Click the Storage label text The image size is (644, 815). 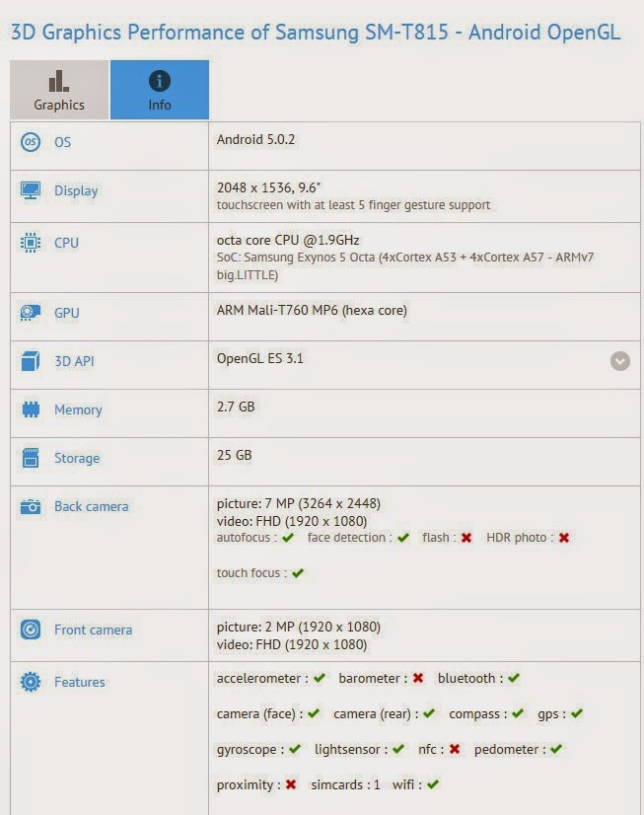tap(77, 458)
